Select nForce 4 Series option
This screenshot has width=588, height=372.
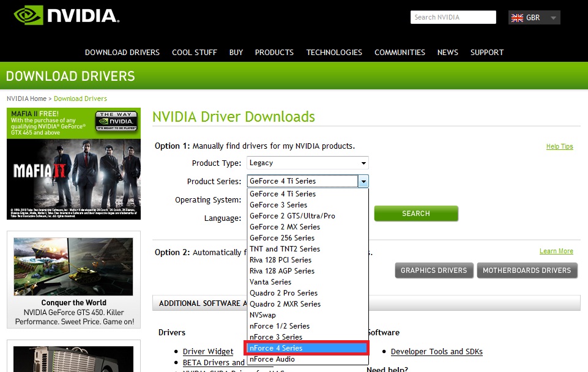point(308,348)
